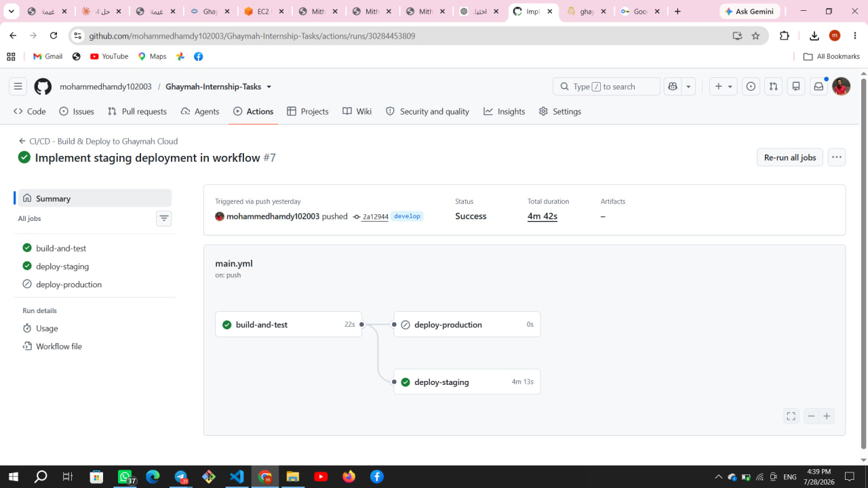Open the issues circle icon in header

pyautogui.click(x=751, y=87)
